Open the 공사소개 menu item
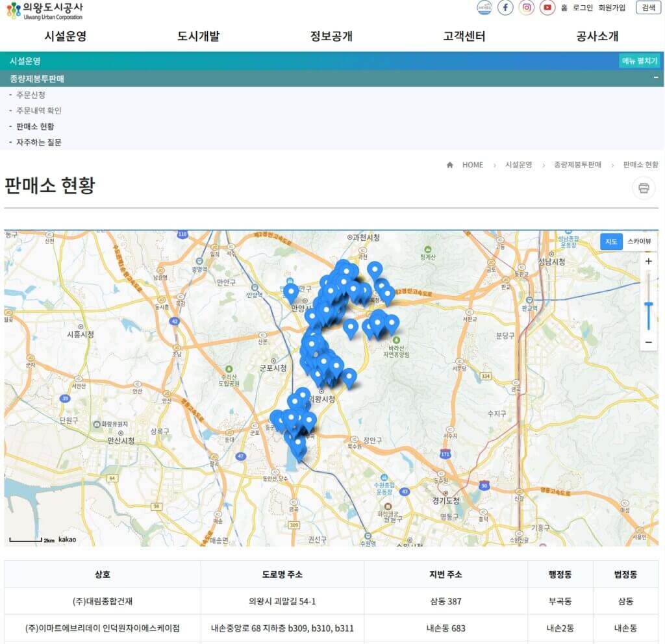Screen dimensions: 665x644 (596, 37)
